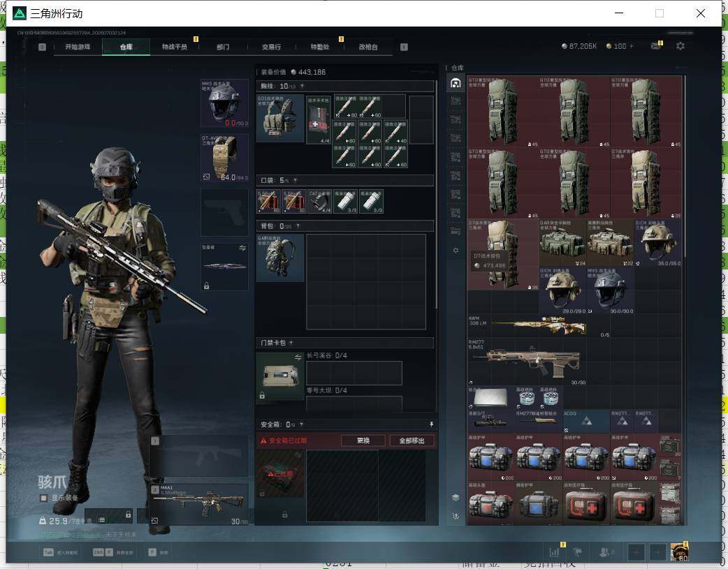Select the CAT tourniquet in pocket
Screen dimensions: 728x569
click(320, 202)
